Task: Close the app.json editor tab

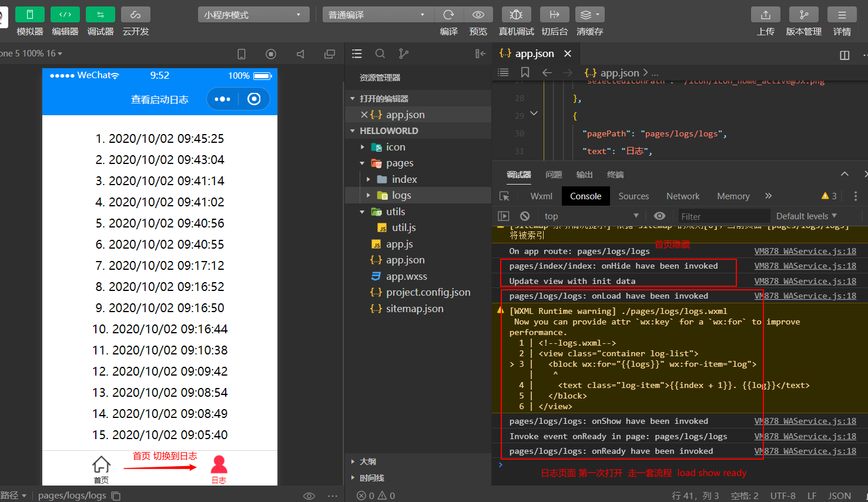Action: [x=568, y=53]
